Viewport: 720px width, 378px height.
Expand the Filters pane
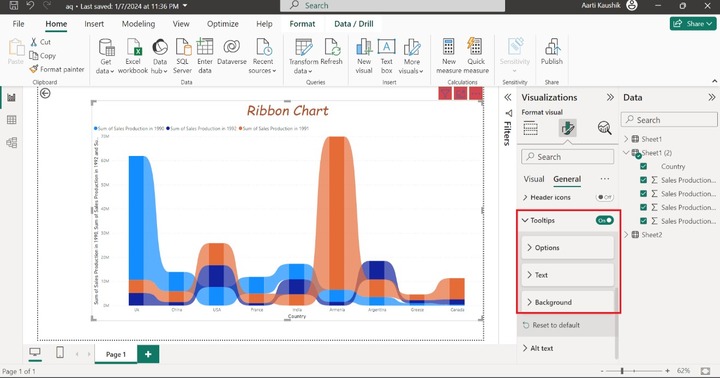point(507,97)
